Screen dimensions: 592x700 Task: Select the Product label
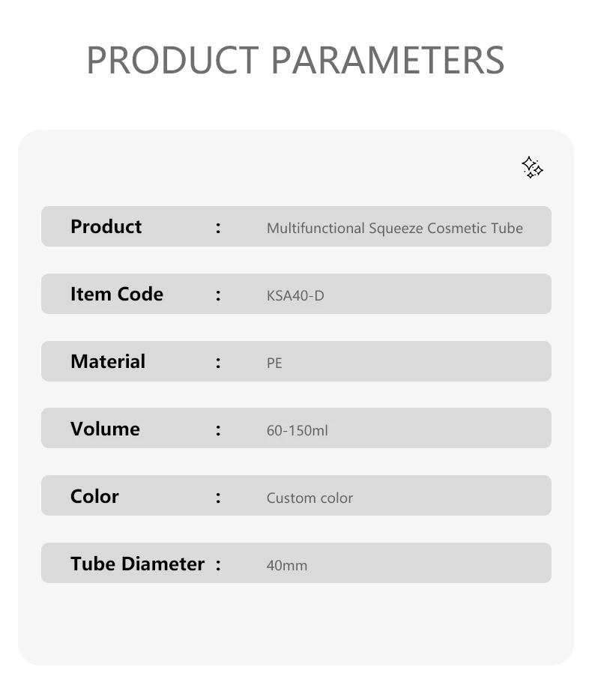pos(106,226)
